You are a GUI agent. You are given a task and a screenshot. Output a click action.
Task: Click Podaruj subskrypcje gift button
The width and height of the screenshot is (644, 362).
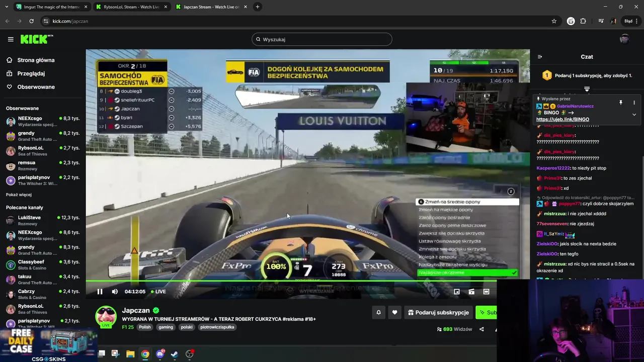[x=438, y=312]
